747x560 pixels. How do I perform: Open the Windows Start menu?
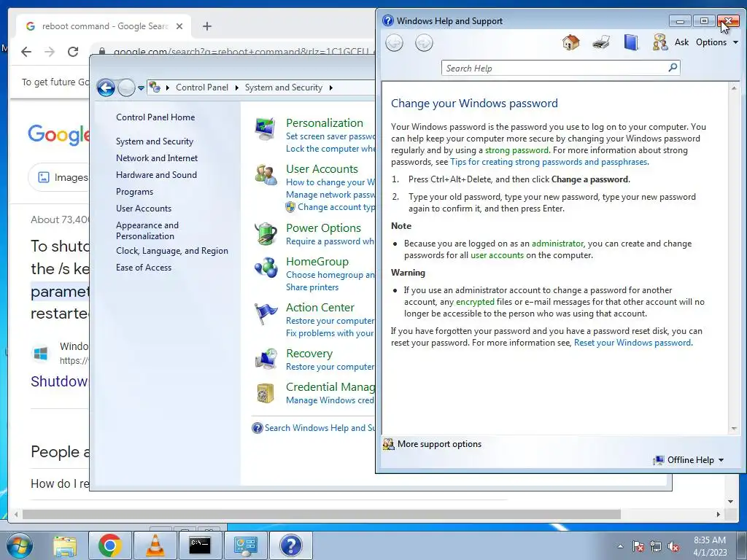click(x=20, y=545)
